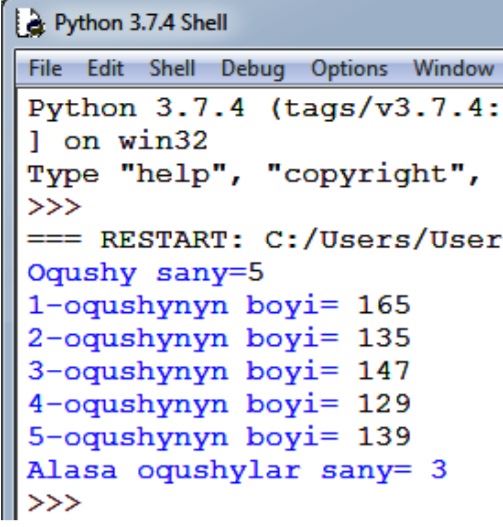503x527 pixels.
Task: Click the first empty >>> prompt line
Action: coord(54,207)
